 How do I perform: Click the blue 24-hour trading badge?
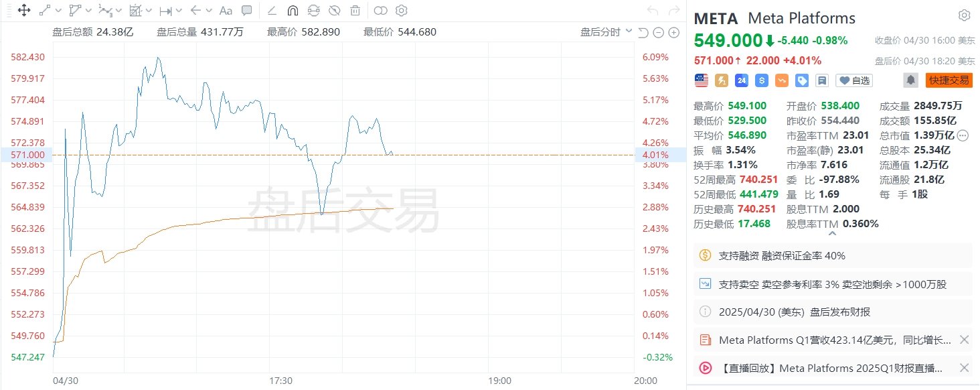[741, 80]
